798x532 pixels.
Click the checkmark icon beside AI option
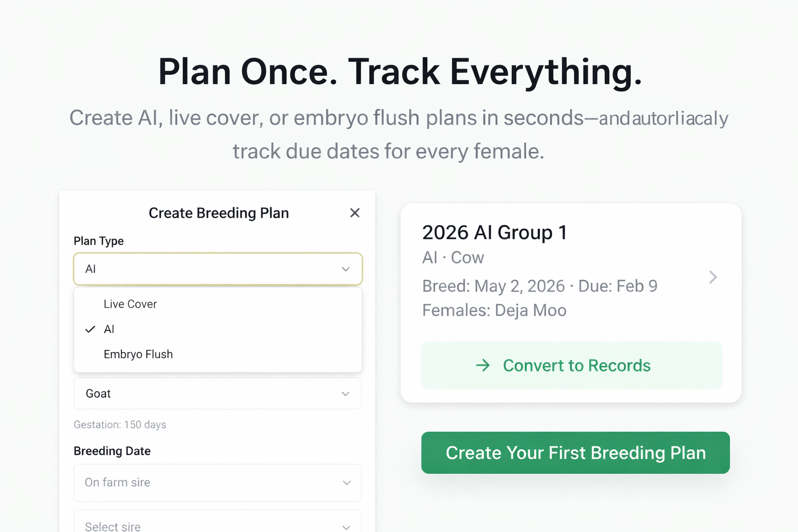(90, 329)
